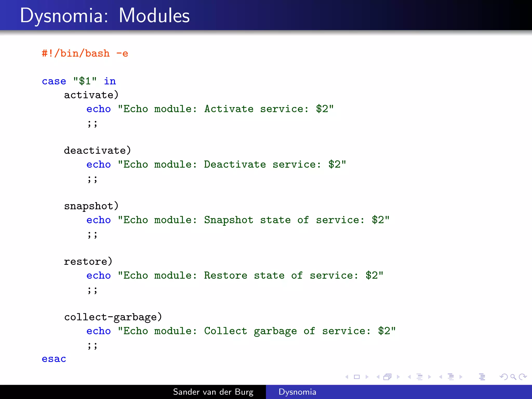Click the string "Echo module: Snapshot state of service: $2"
The image size is (532, 399).
(x=254, y=220)
